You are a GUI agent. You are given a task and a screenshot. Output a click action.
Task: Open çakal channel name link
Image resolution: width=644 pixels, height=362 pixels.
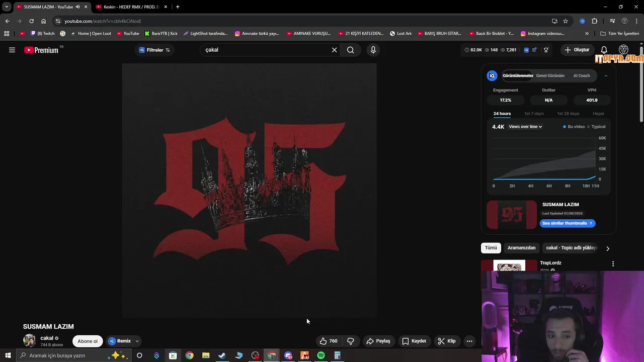click(47, 338)
